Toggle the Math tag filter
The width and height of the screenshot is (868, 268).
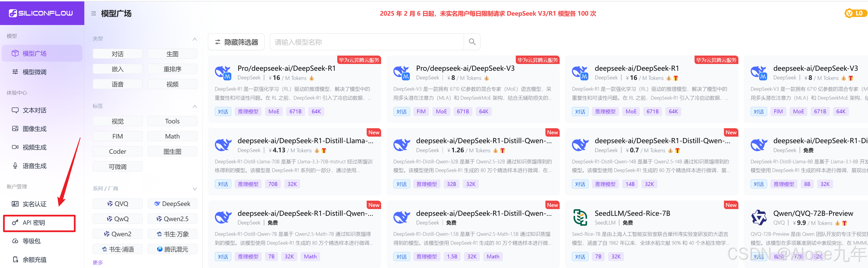172,136
